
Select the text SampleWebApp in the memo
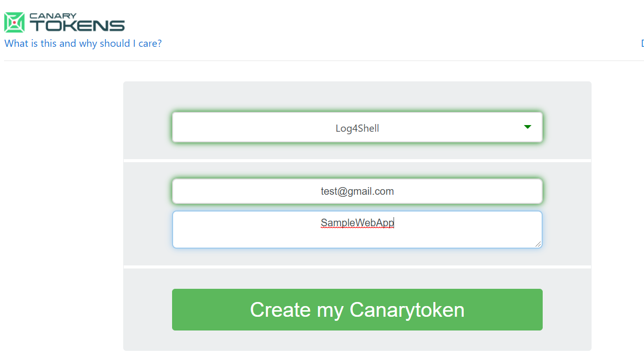coord(357,223)
